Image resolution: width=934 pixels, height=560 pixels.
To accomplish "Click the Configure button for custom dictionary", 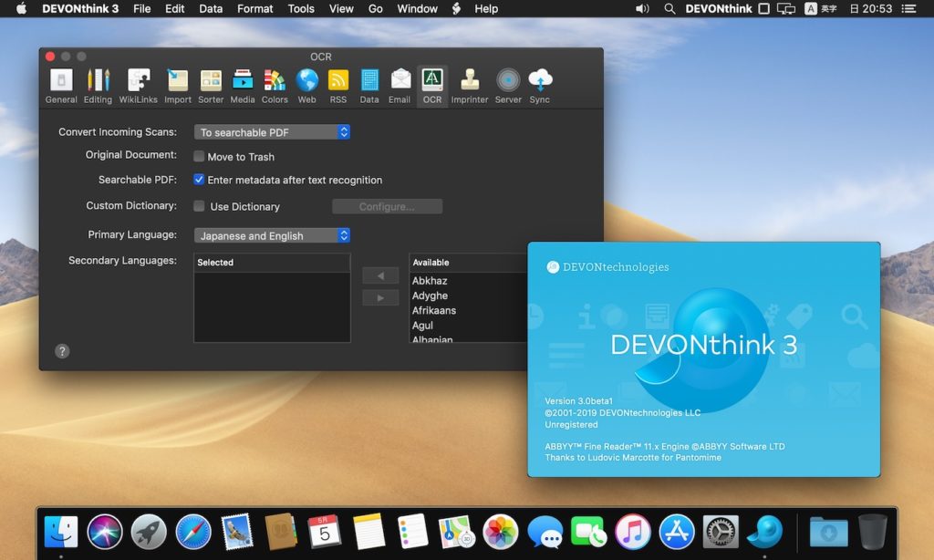I will (387, 206).
